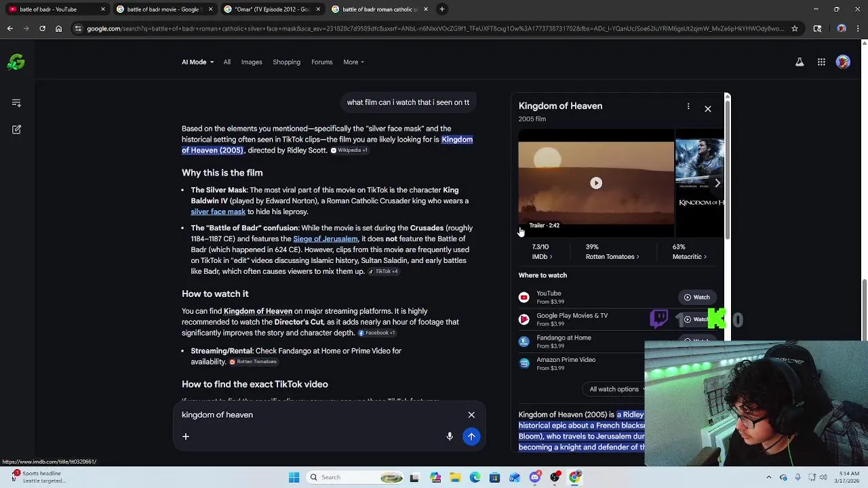The height and width of the screenshot is (488, 868).
Task: Click the Watch button for YouTube
Action: click(697, 297)
